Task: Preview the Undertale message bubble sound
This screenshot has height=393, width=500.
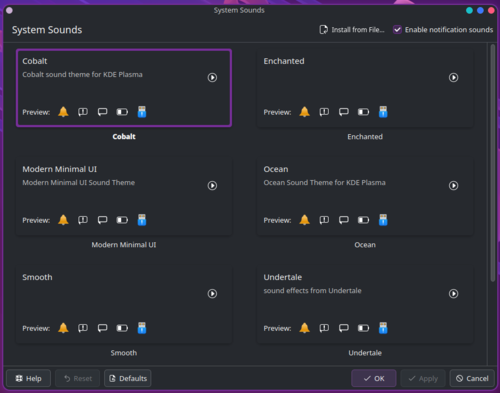Action: point(344,328)
